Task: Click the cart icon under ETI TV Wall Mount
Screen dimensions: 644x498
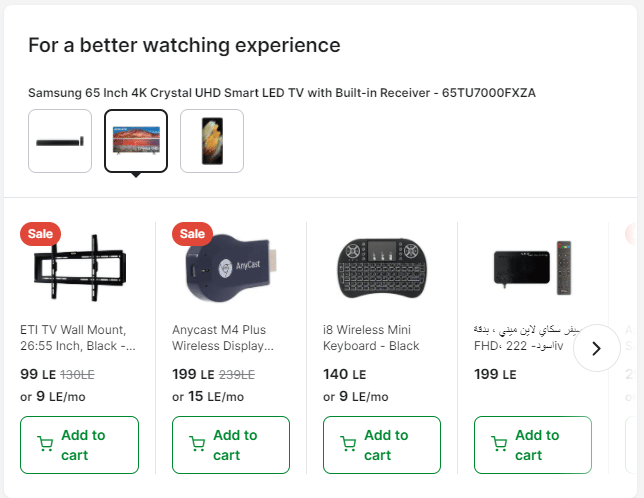Action: [45, 444]
